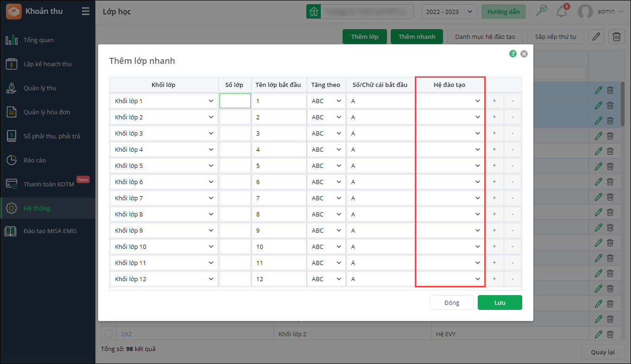631x364 pixels.
Task: Click Số lớp field for Khối lớp 6
Action: click(x=235, y=182)
